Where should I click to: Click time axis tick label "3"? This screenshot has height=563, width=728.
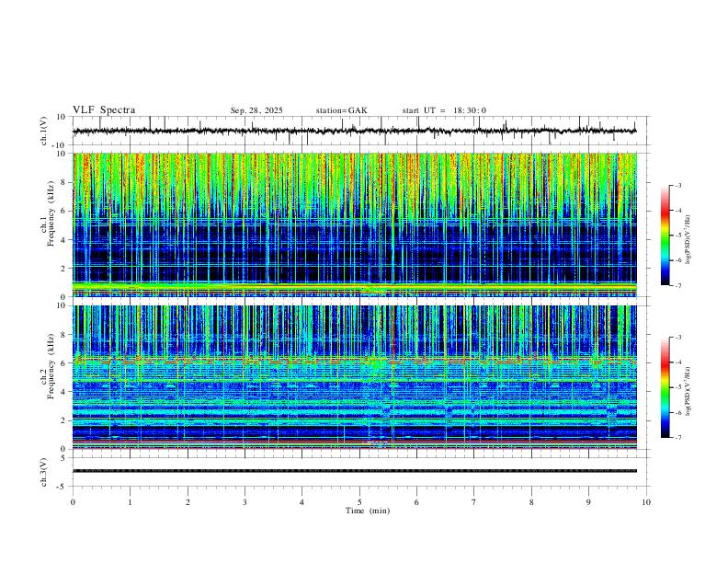(x=245, y=502)
